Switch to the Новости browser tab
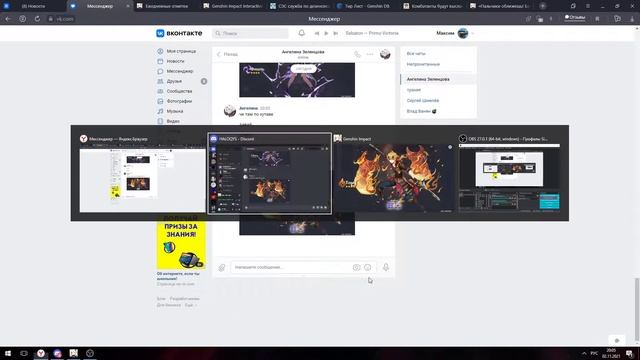This screenshot has height=360, width=640. pos(33,6)
